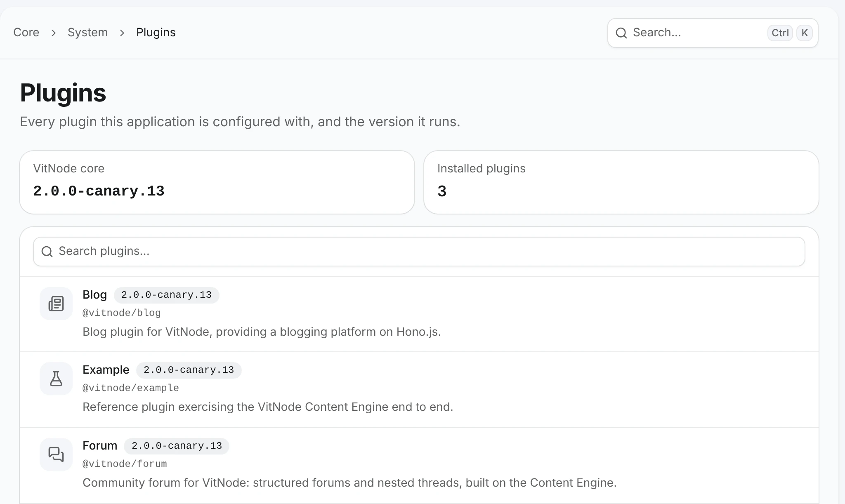Click the installed plugins count 3
Viewport: 845px width, 504px height.
442,191
